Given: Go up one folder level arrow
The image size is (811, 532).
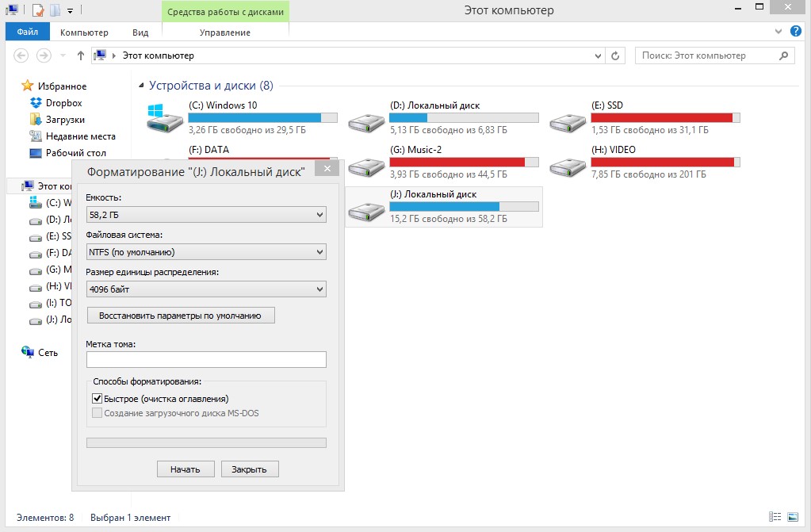Looking at the screenshot, I should tap(80, 55).
